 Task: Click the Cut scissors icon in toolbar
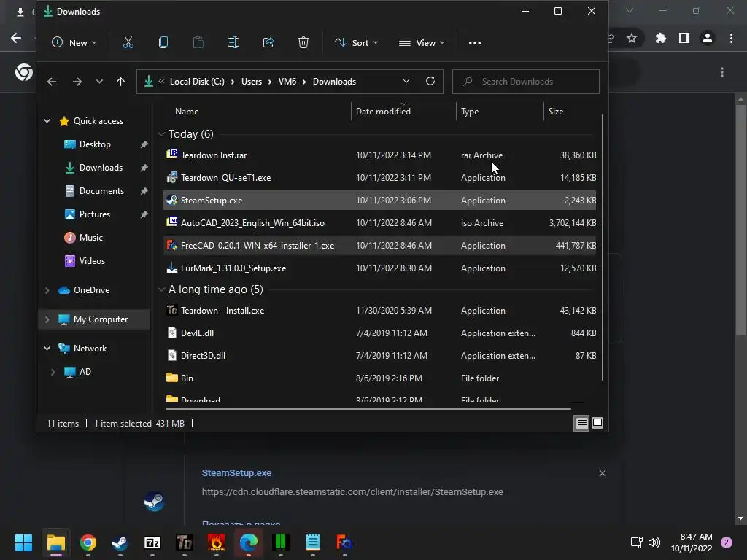click(128, 42)
